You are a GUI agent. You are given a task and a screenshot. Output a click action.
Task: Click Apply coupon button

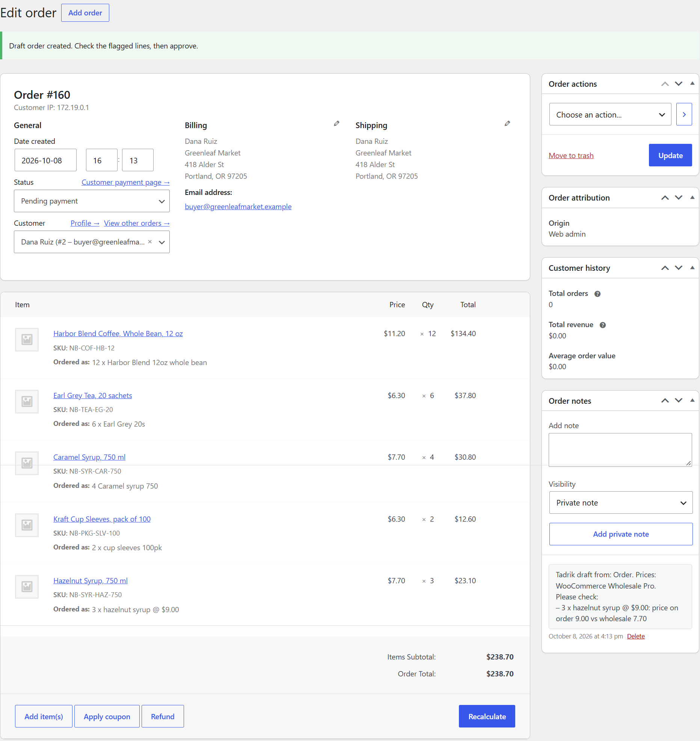coord(107,717)
